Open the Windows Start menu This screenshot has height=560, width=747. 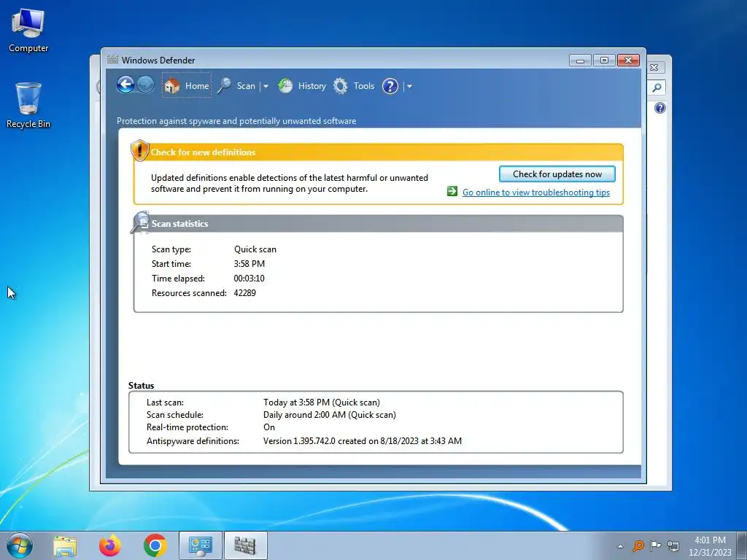(20, 545)
